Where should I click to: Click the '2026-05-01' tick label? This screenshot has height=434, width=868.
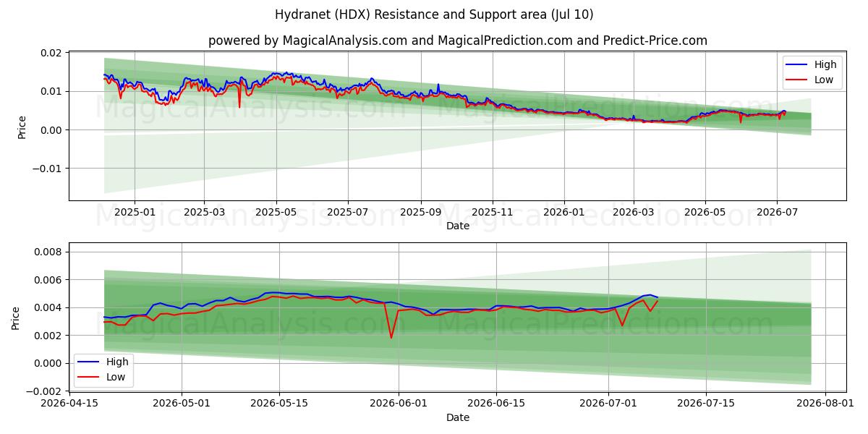182,404
